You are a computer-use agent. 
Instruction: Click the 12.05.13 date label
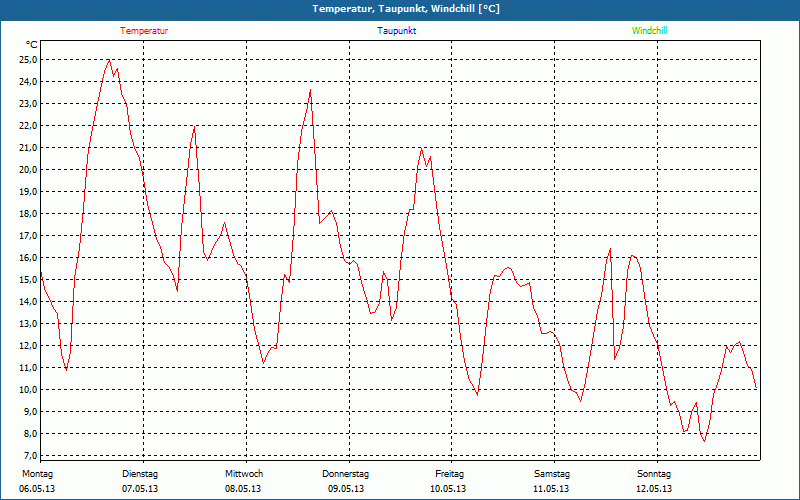(x=654, y=489)
